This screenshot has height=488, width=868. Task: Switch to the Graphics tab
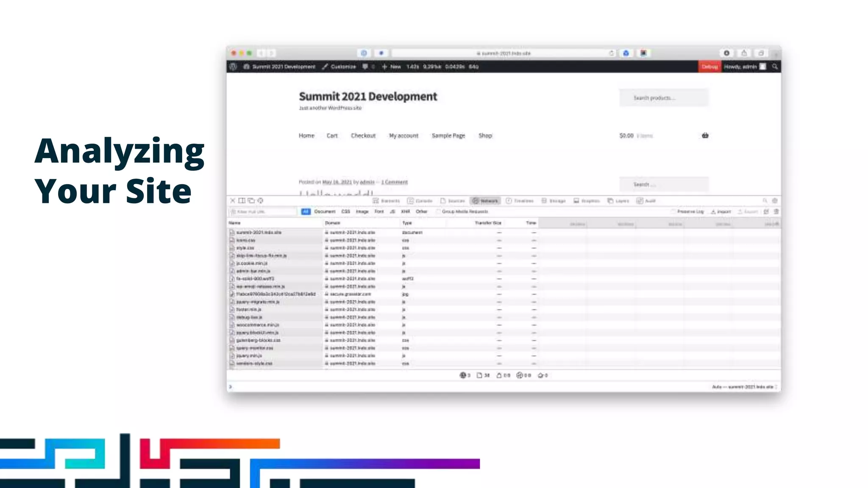(587, 201)
